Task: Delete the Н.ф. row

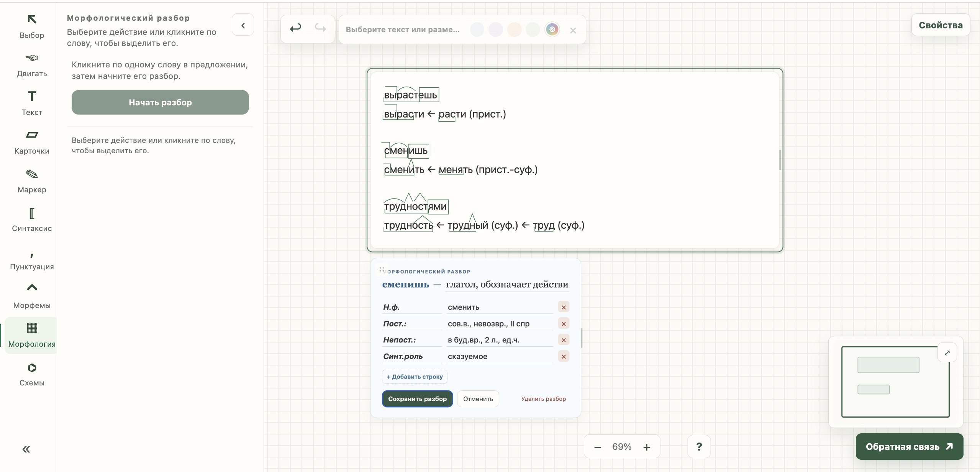Action: click(x=564, y=307)
